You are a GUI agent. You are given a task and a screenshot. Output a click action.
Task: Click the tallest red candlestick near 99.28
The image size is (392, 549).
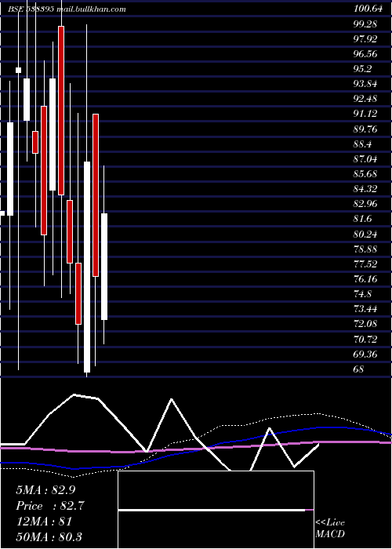coord(61,111)
